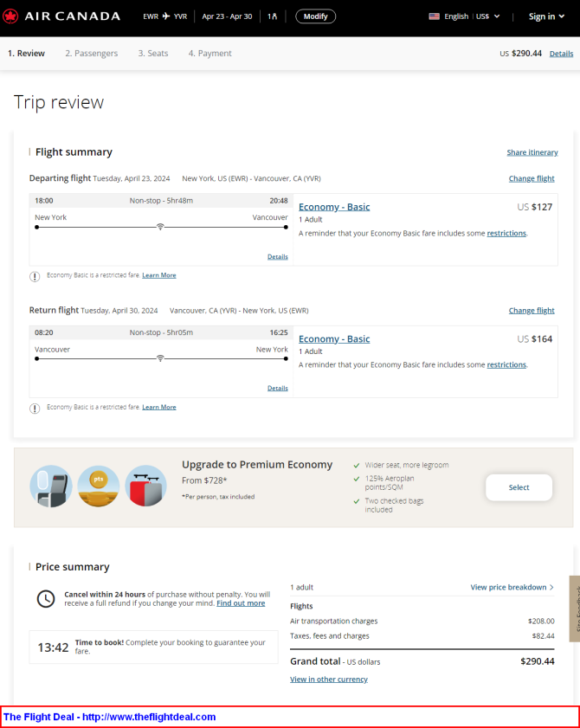Click Change flight for the departing flight
The height and width of the screenshot is (728, 580).
point(532,178)
